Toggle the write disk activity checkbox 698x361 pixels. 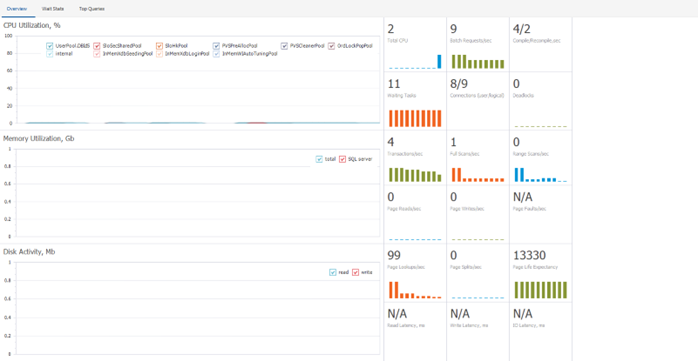pyautogui.click(x=355, y=272)
